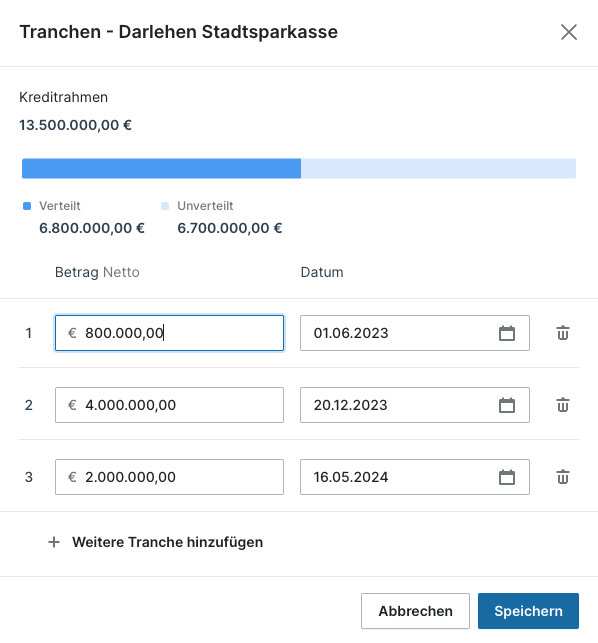
Task: Click the Verteilt legend color swatch
Action: [x=27, y=206]
